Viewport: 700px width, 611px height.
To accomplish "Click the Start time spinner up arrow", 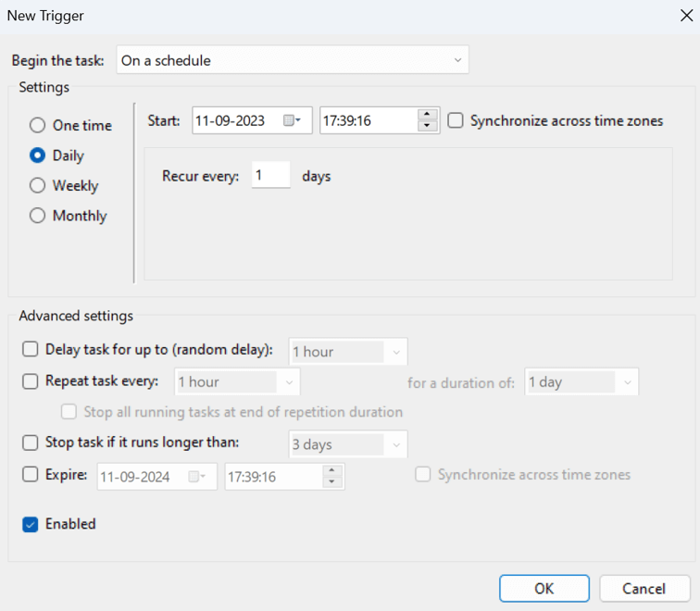I will click(427, 115).
